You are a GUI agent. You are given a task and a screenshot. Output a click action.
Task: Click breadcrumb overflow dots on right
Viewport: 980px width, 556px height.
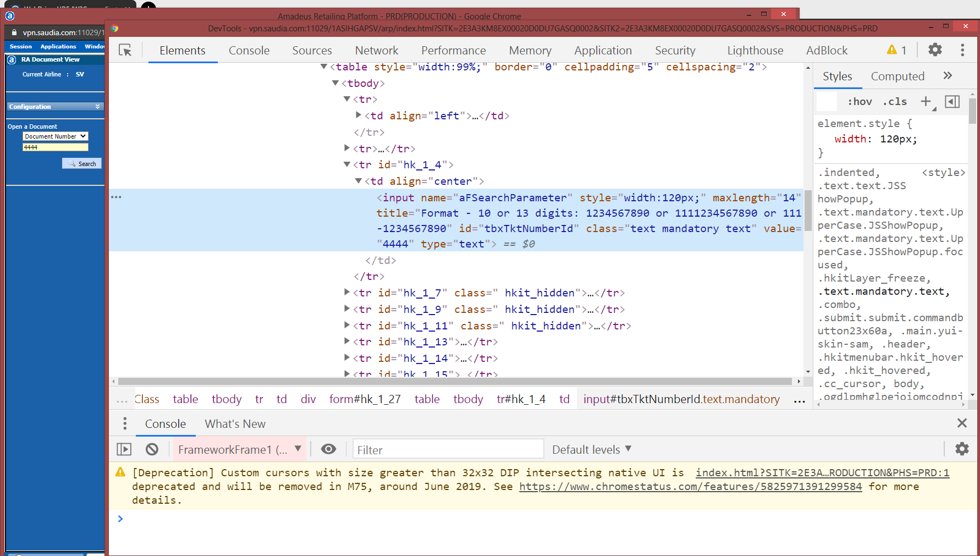[x=800, y=401]
